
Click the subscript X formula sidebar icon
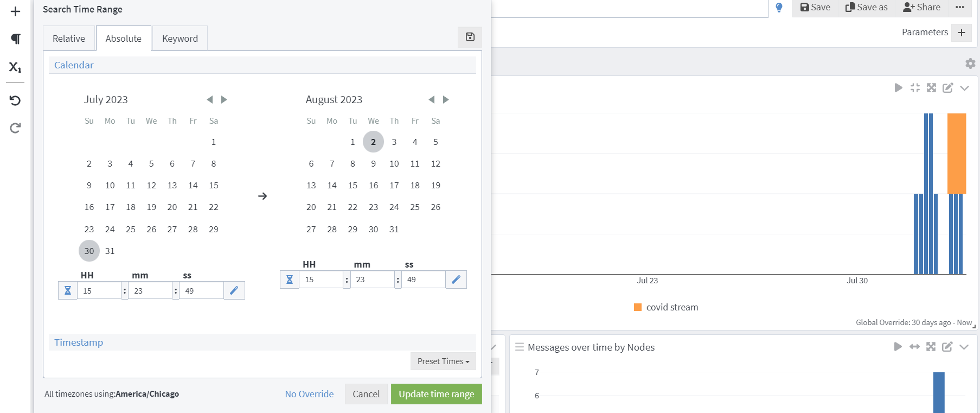[x=15, y=67]
